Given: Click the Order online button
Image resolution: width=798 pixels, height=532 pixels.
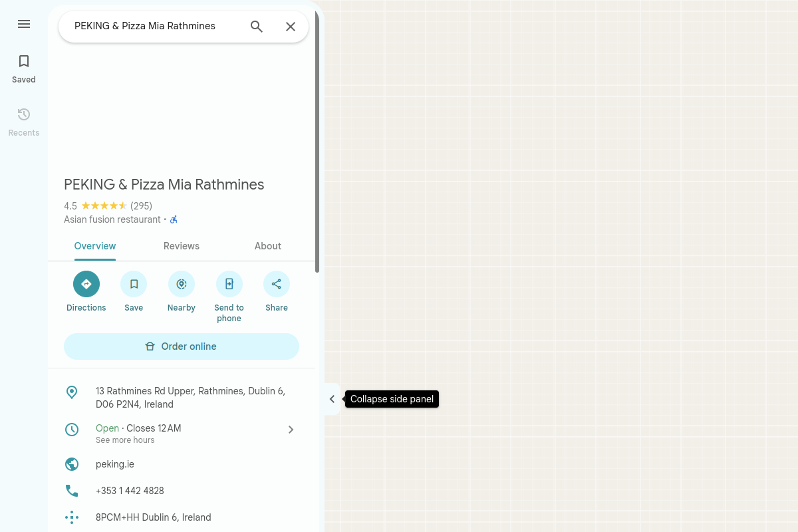Looking at the screenshot, I should (x=182, y=346).
